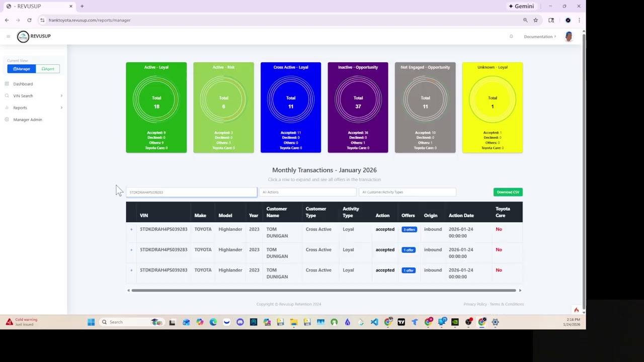This screenshot has height=362, width=644.
Task: Click the Dashboard grid icon in sidebar
Action: pyautogui.click(x=7, y=84)
